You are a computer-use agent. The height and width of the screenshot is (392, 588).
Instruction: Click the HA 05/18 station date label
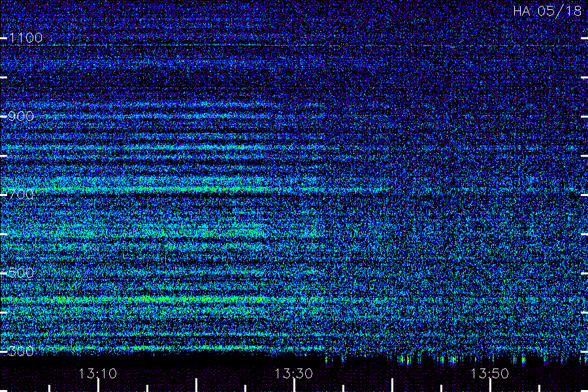tap(547, 11)
